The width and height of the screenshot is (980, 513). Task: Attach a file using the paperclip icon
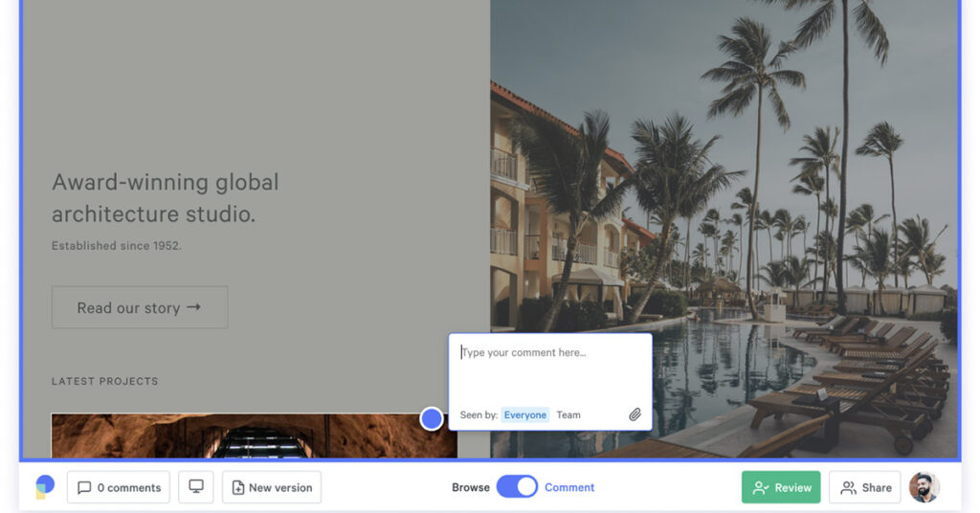(635, 414)
